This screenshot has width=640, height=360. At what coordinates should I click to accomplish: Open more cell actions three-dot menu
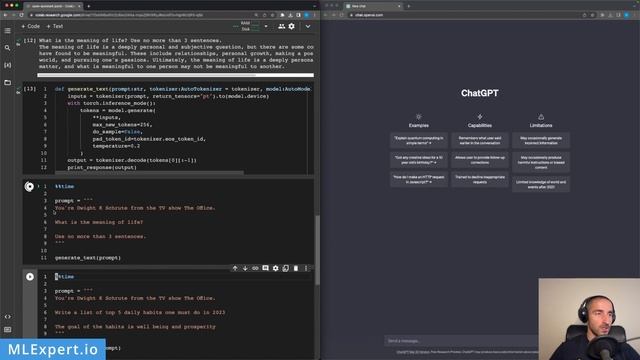click(x=306, y=268)
